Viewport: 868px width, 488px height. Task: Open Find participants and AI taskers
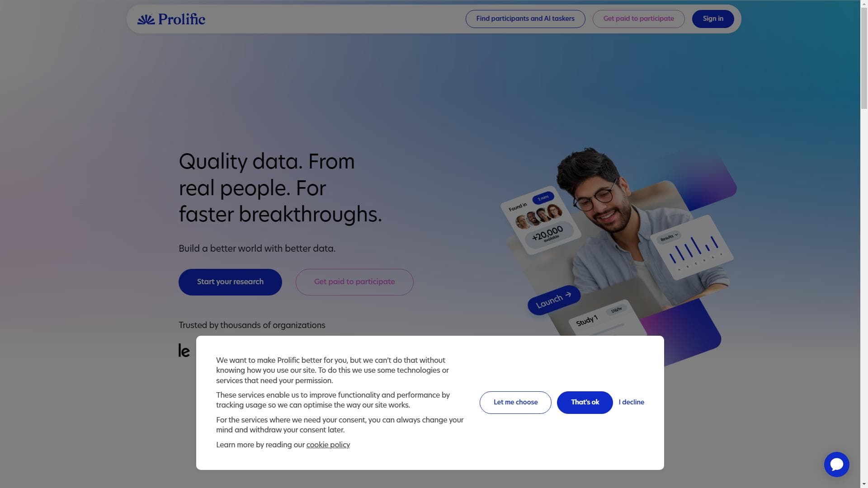525,19
